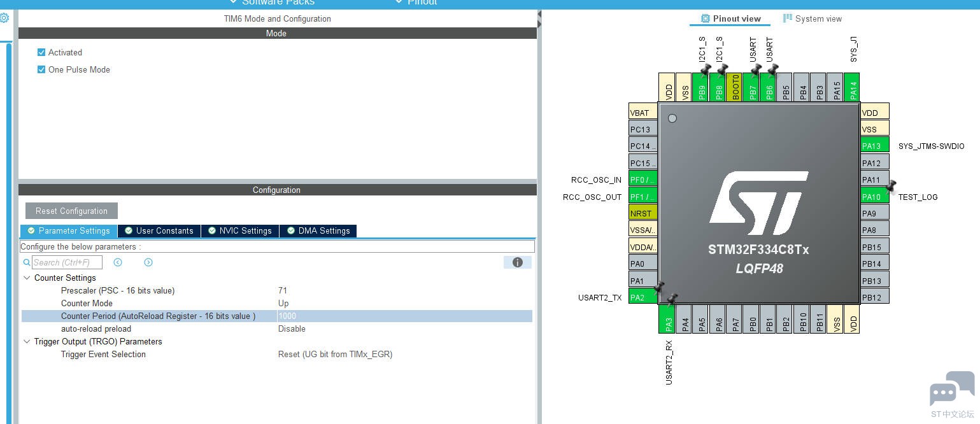Screen dimensions: 980x424
Task: Click the VBAT pin
Action: click(x=643, y=113)
